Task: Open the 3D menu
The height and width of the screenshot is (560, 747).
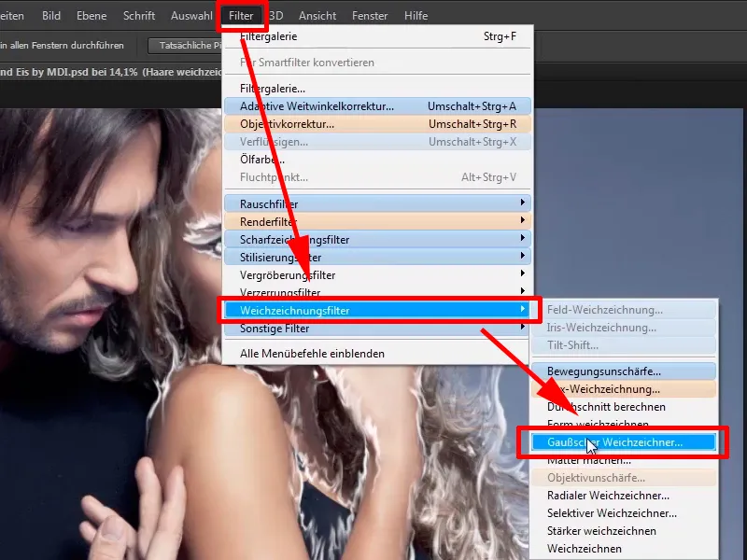Action: [276, 16]
